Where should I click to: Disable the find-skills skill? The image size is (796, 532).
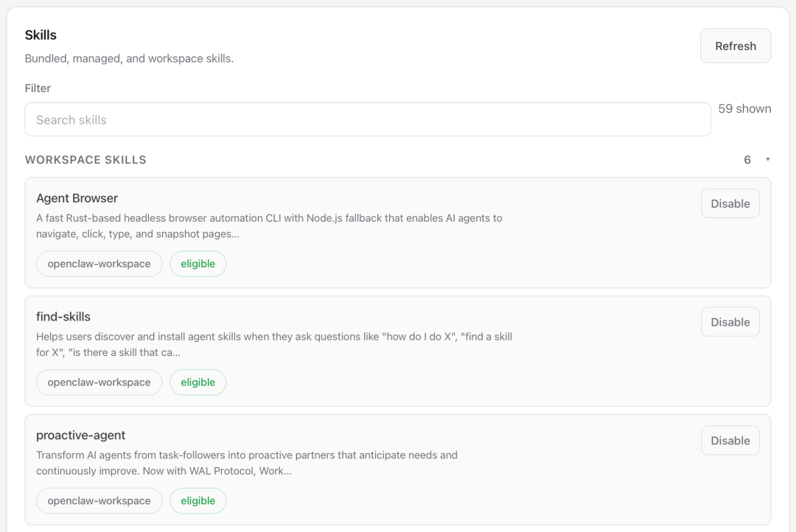coord(730,322)
